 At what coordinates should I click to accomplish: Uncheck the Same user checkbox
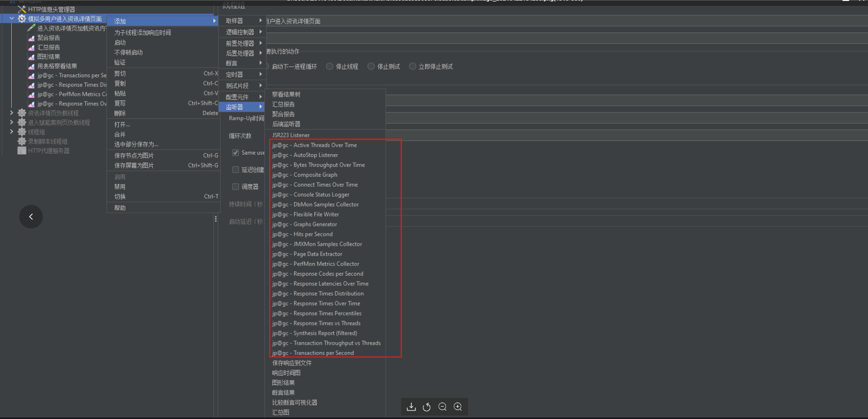point(235,153)
